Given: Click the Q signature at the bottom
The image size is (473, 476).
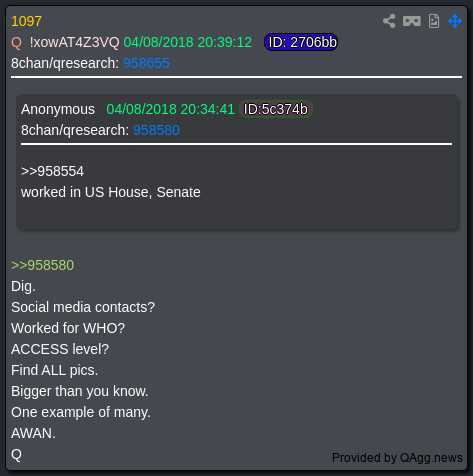Looking at the screenshot, I should coord(16,455).
